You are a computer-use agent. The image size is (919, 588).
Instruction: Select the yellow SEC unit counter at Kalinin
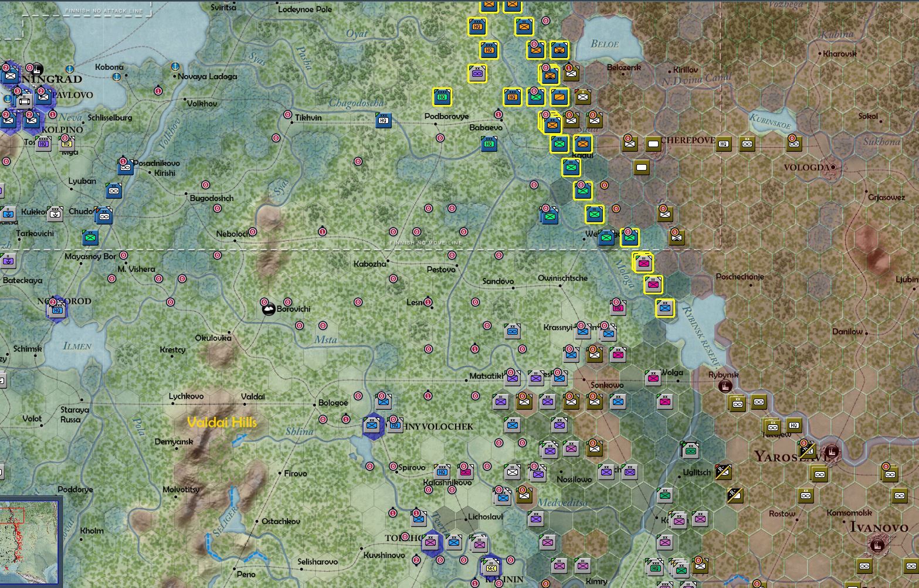491,566
